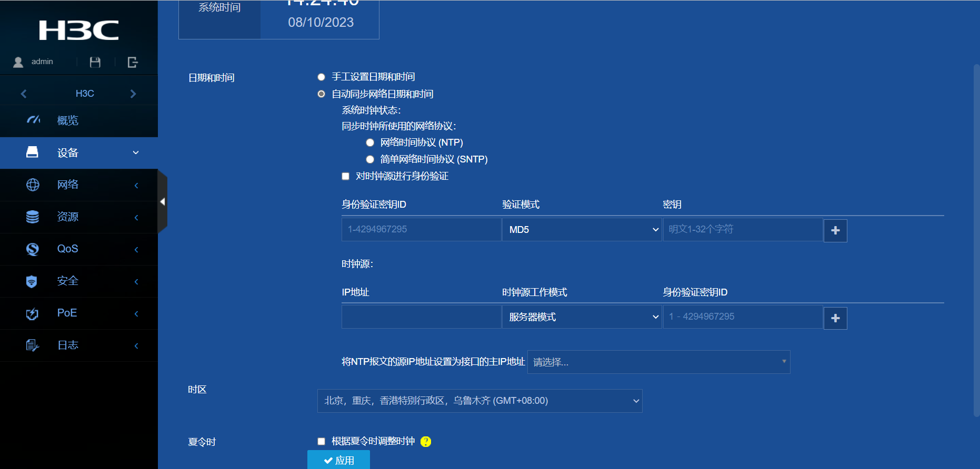Open the clock source work mode dropdown

click(582, 317)
